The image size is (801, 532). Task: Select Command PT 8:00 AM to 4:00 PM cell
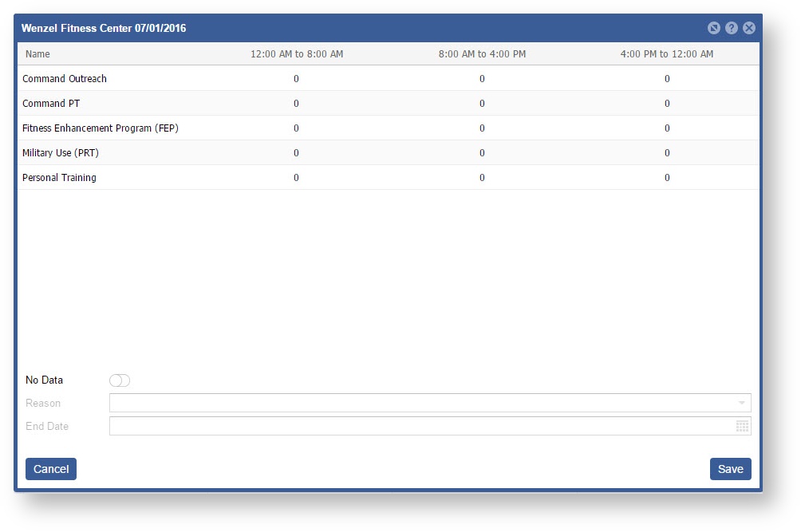click(x=482, y=104)
